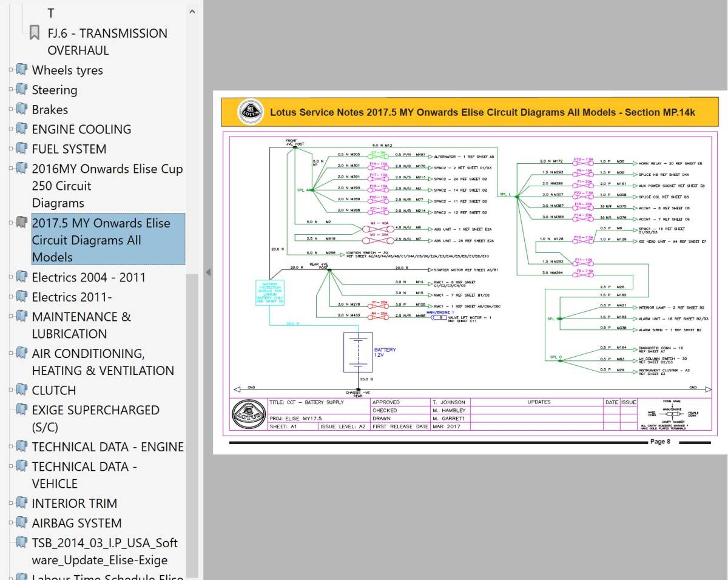Jump to MAINTENANCE & LUBRICATION
The width and height of the screenshot is (728, 580).
(81, 325)
